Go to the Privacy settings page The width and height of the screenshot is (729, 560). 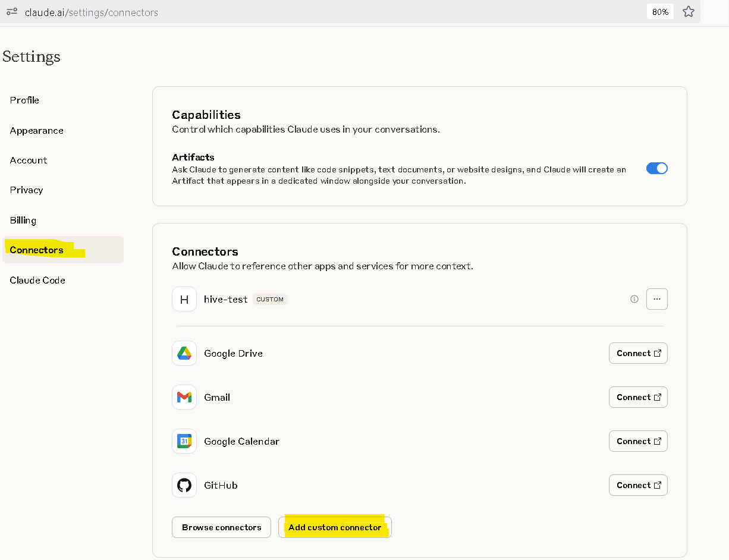point(26,190)
